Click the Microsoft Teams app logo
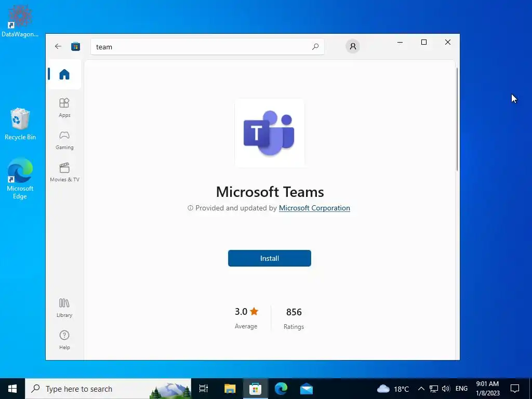The width and height of the screenshot is (532, 399). pos(270,132)
